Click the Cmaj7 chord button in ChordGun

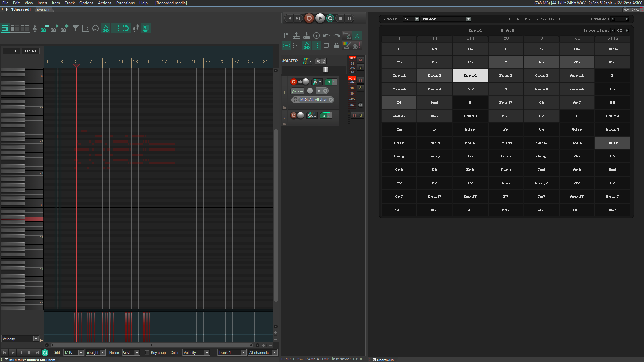399,116
